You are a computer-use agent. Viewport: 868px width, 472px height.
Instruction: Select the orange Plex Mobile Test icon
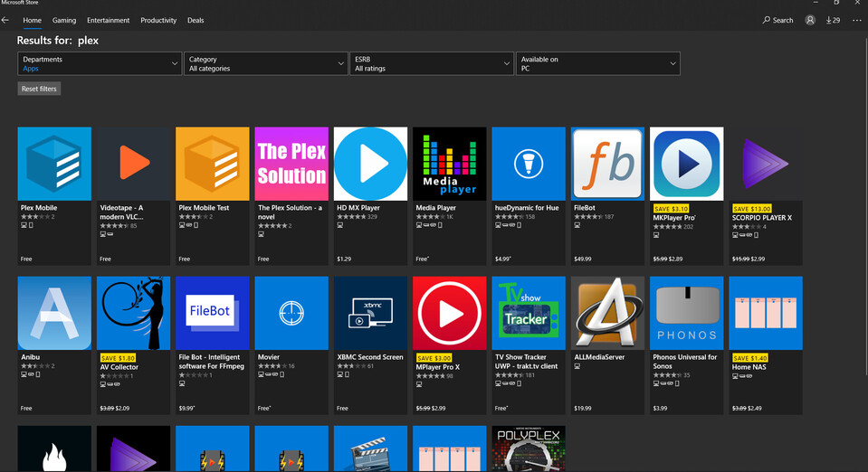[213, 164]
